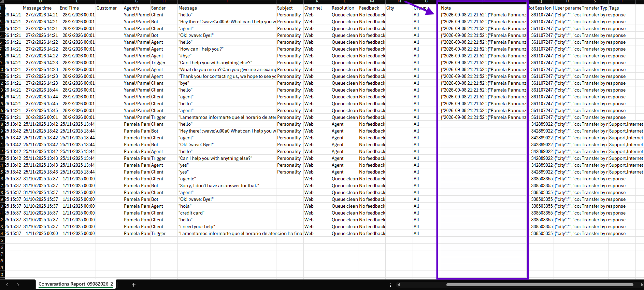Select the "Note" header cell
The height and width of the screenshot is (290, 644).
click(x=483, y=8)
